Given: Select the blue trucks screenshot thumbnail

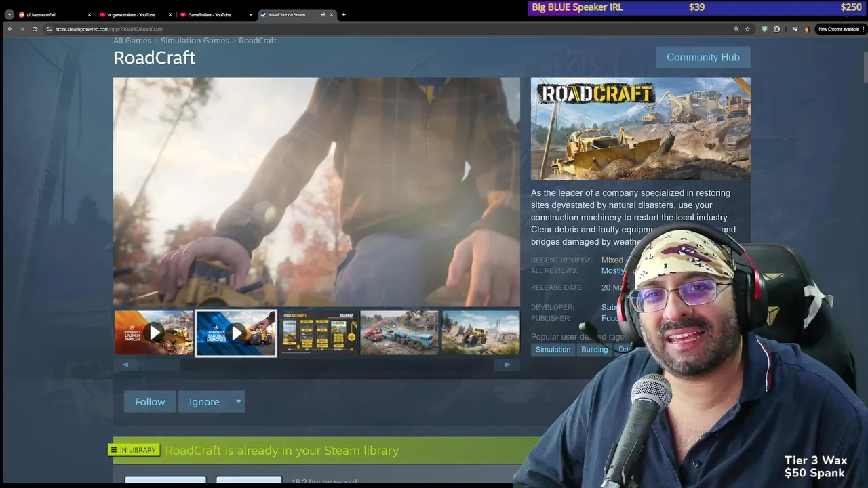Looking at the screenshot, I should pyautogui.click(x=399, y=333).
